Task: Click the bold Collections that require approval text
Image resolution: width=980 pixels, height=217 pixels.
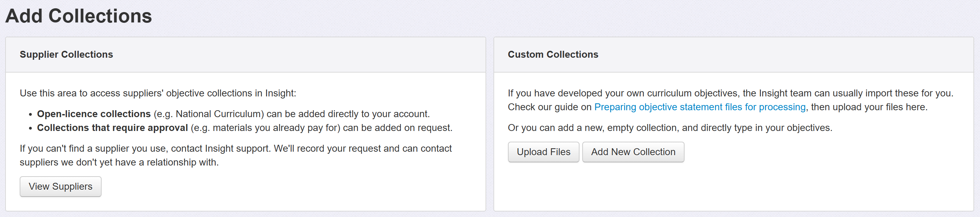Action: click(x=112, y=128)
